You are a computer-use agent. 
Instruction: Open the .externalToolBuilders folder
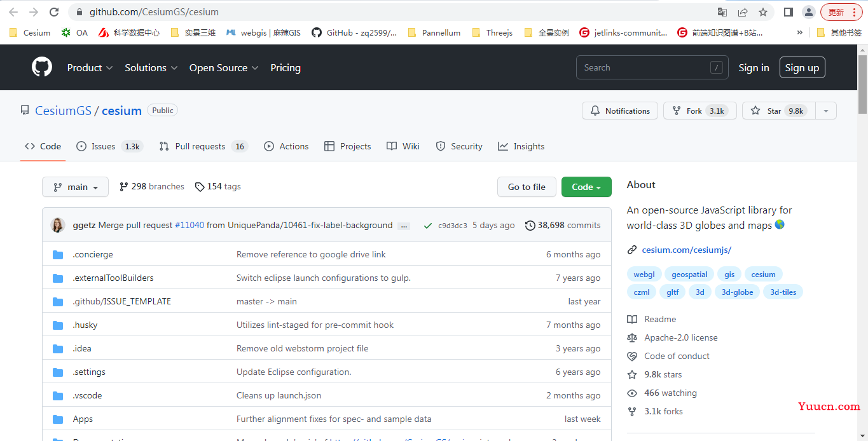coord(113,278)
